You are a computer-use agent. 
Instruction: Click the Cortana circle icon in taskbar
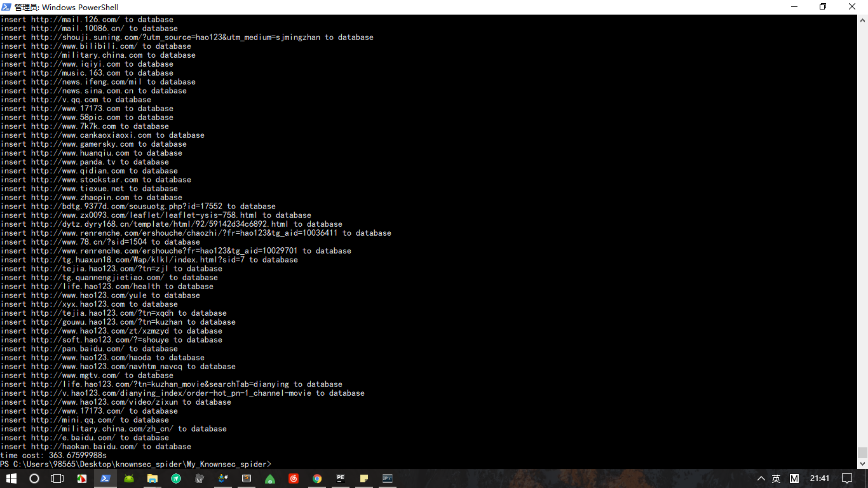[34, 478]
